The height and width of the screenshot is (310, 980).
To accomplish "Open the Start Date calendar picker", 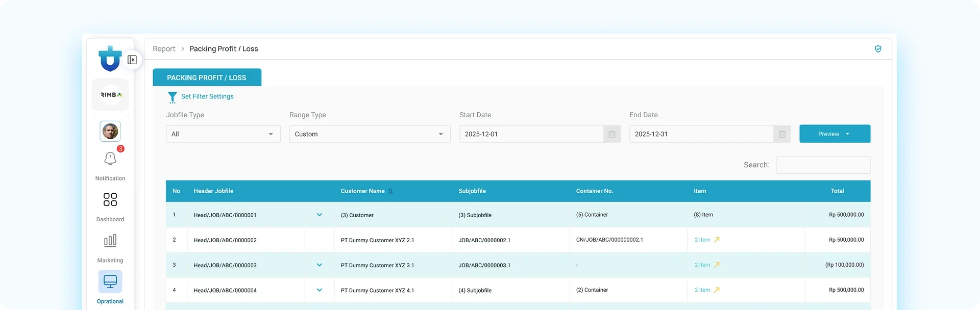I will click(x=612, y=134).
